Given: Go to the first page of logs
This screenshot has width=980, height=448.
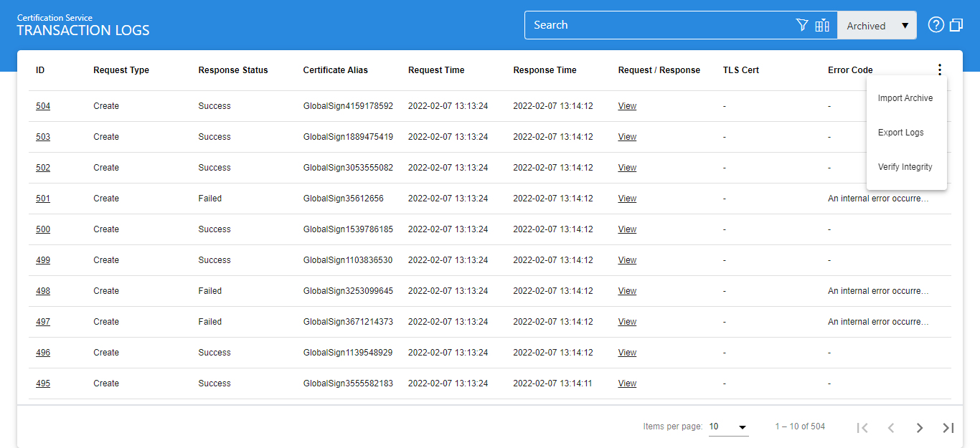Looking at the screenshot, I should pyautogui.click(x=862, y=428).
